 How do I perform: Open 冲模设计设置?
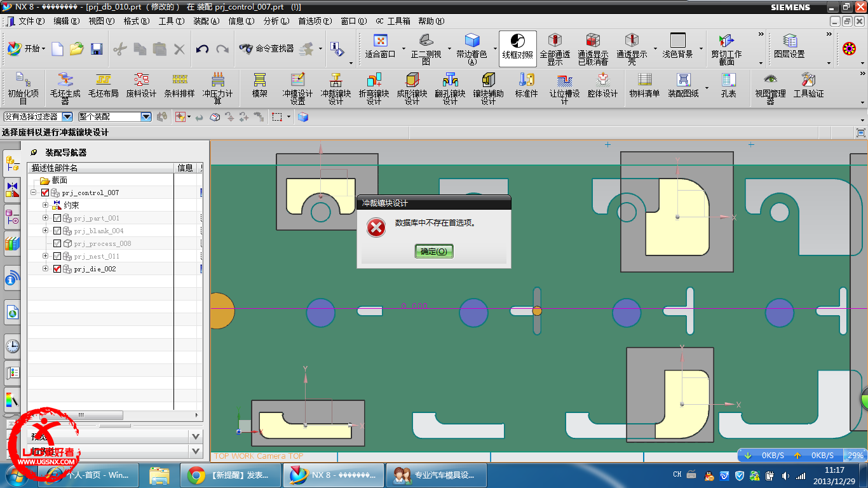pos(297,88)
